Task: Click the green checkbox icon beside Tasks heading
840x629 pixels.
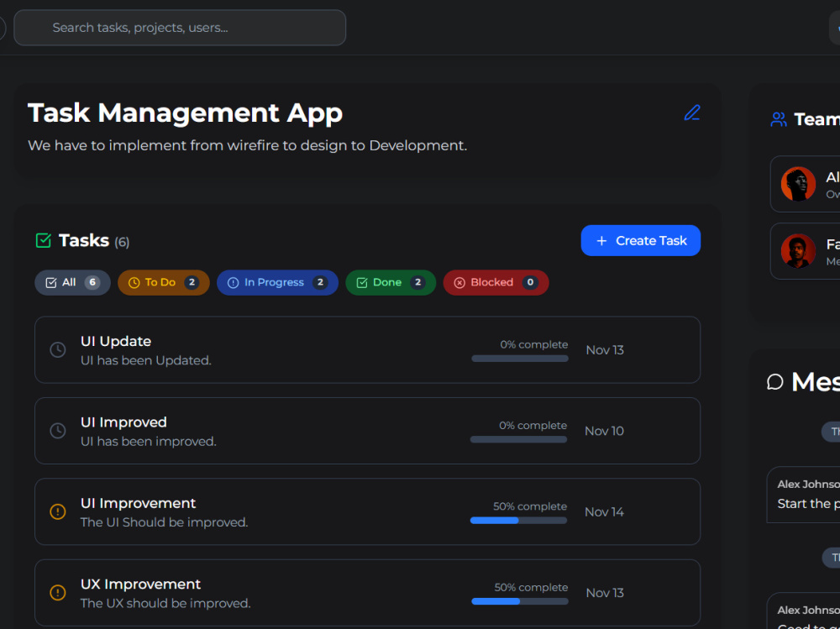Action: (x=44, y=240)
